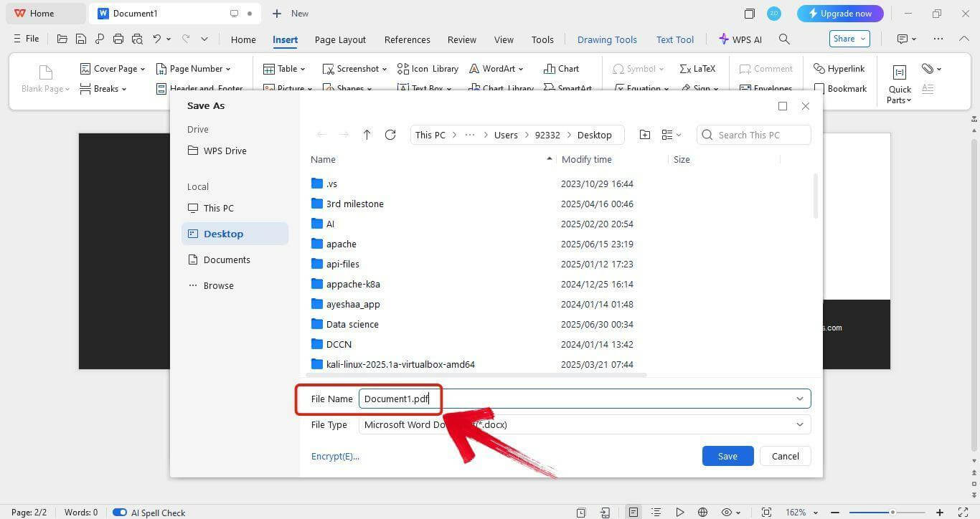The height and width of the screenshot is (519, 980).
Task: Insert WordArt from the ribbon
Action: (x=496, y=69)
